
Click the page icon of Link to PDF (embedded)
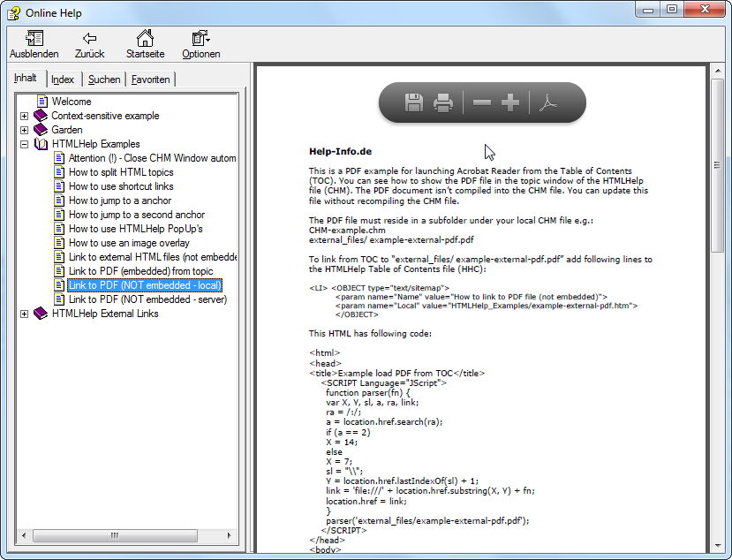[x=59, y=271]
